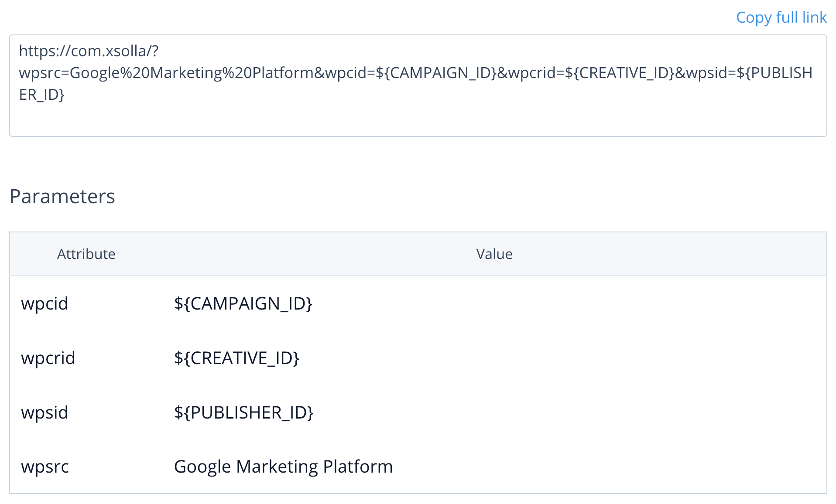Select the "wpcid" attribute in the table
Image resolution: width=836 pixels, height=504 pixels.
pos(45,303)
